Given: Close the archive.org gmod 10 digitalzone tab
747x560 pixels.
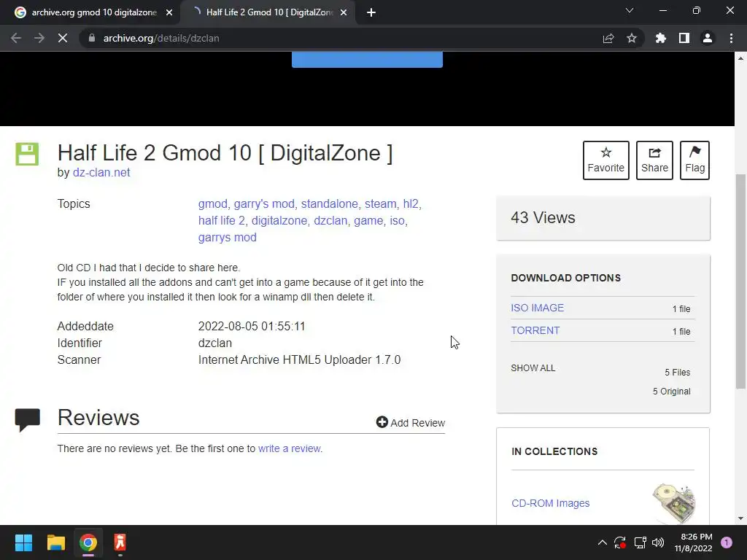Looking at the screenshot, I should click(x=169, y=12).
